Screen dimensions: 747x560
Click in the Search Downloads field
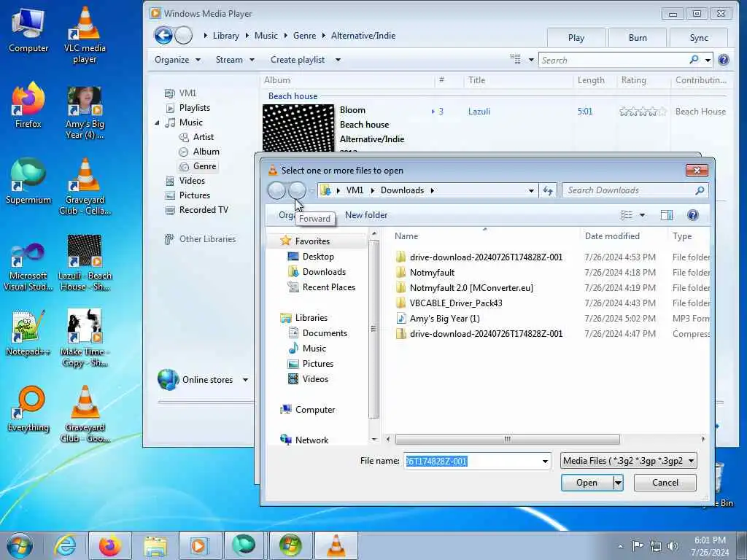[x=630, y=190]
